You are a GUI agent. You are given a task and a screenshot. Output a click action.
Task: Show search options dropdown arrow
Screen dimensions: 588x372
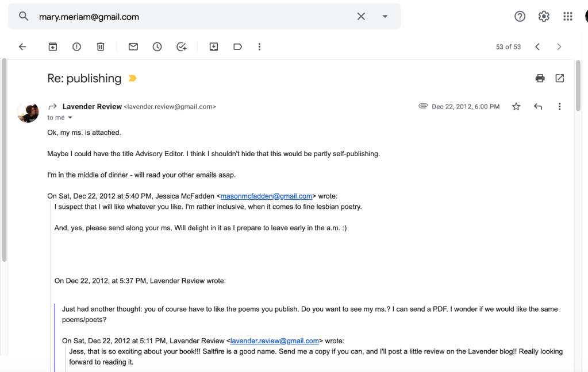coord(385,17)
